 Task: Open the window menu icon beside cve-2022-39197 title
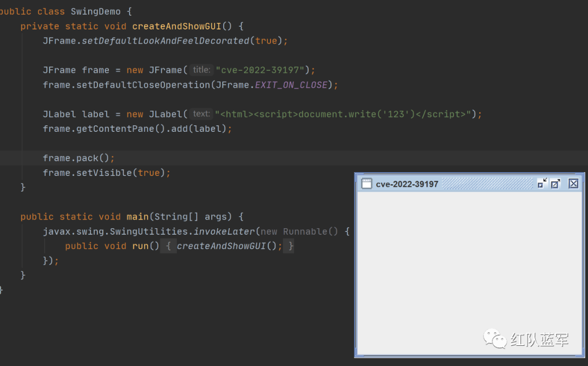tap(366, 184)
